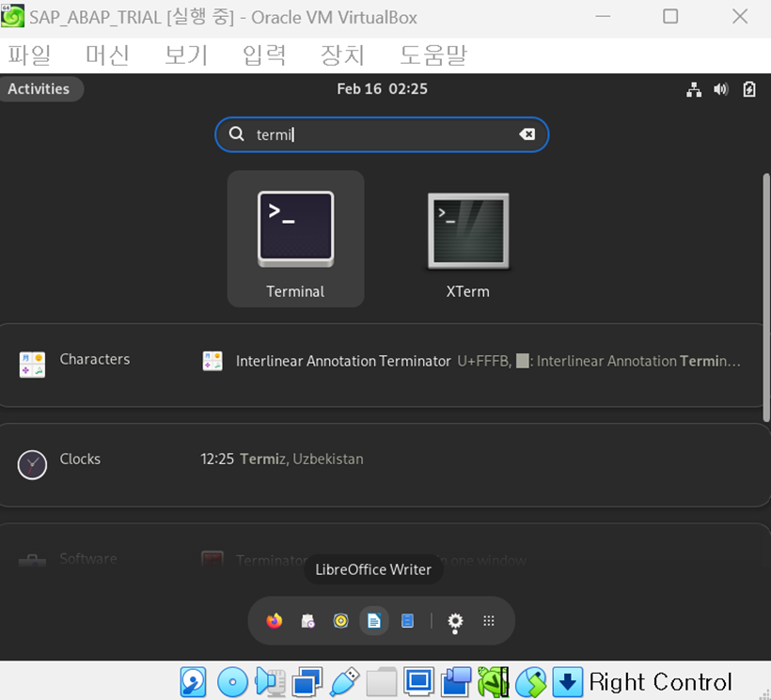Screen dimensions: 771x700
Task: Open the battery indicator in top bar
Action: pyautogui.click(x=748, y=89)
